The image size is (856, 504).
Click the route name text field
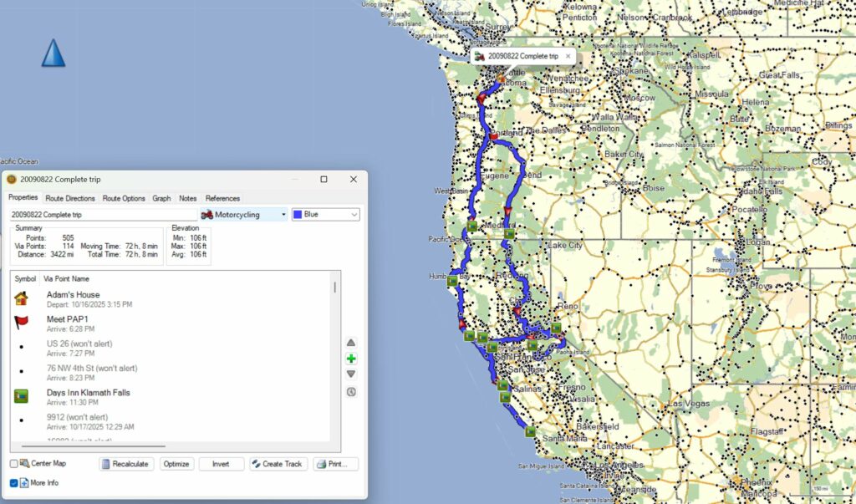click(100, 215)
